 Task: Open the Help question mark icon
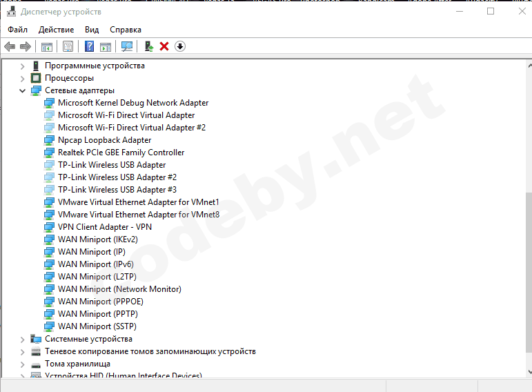89,46
